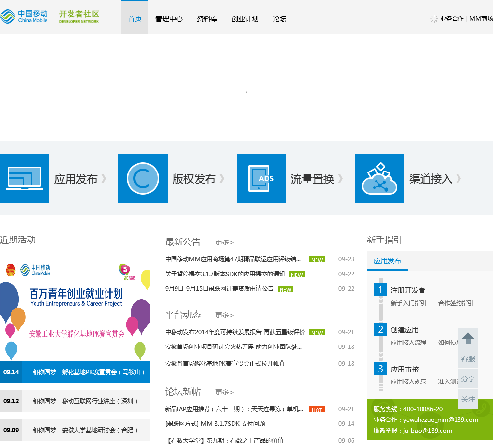
Task: Open forum post 【有数大学堂】第九期
Action: (x=224, y=440)
